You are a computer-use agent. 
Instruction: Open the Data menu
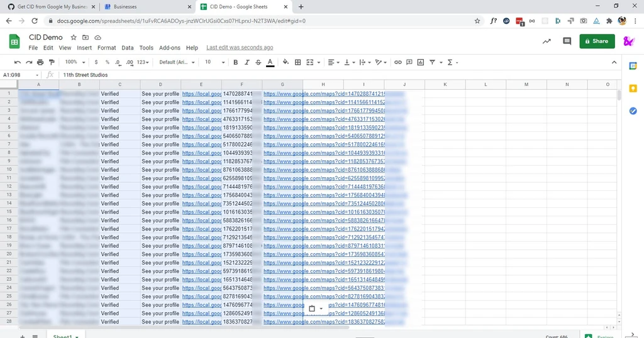click(x=127, y=48)
